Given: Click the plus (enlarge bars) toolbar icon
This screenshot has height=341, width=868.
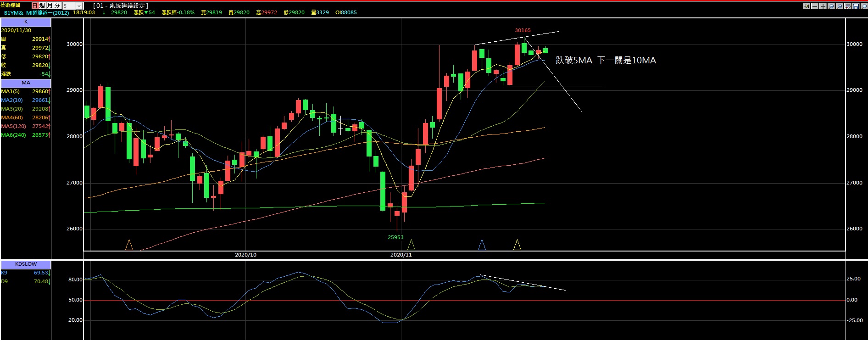Looking at the screenshot, I should [x=823, y=6].
